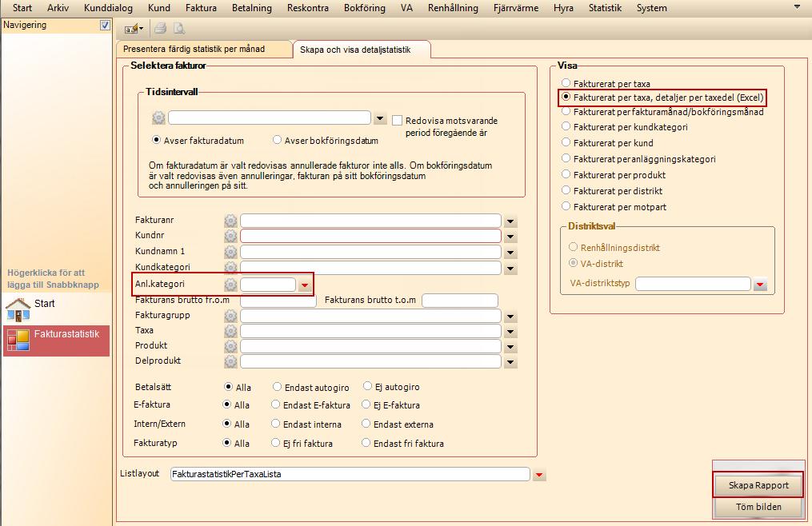Open the Fakturagrupp dropdown arrow

(x=510, y=317)
